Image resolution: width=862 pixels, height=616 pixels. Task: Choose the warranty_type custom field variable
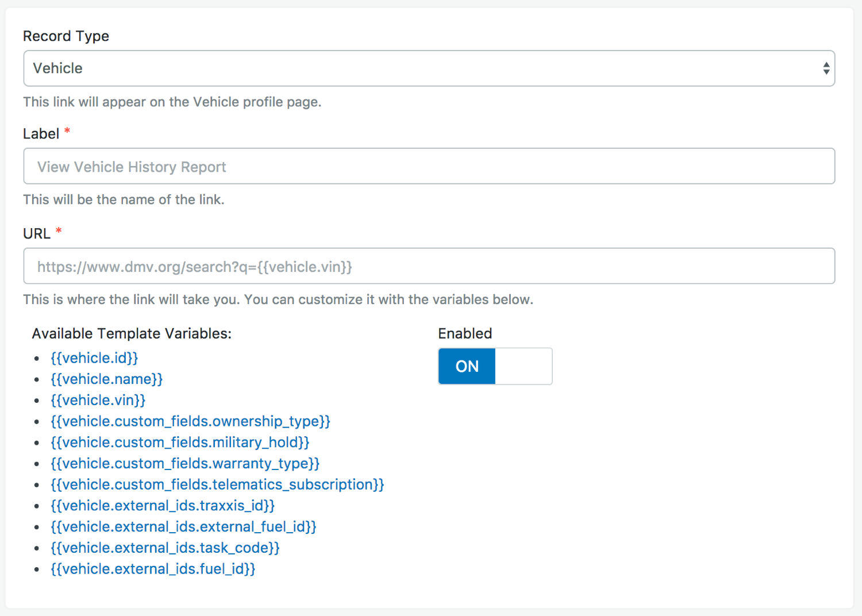tap(185, 464)
